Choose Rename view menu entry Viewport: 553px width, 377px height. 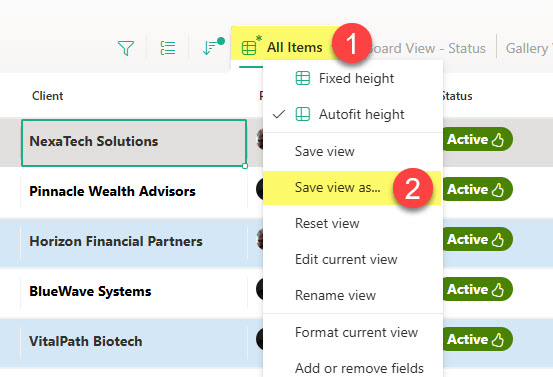tap(353, 296)
